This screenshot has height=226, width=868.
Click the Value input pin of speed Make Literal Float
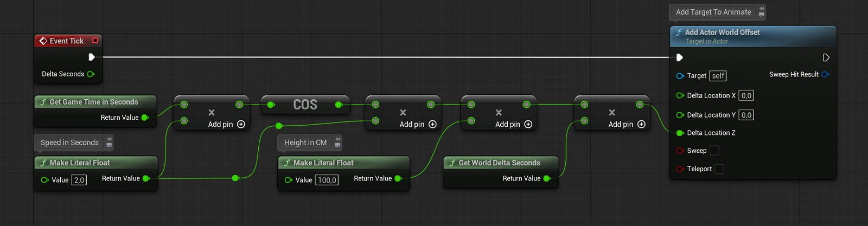tap(45, 180)
